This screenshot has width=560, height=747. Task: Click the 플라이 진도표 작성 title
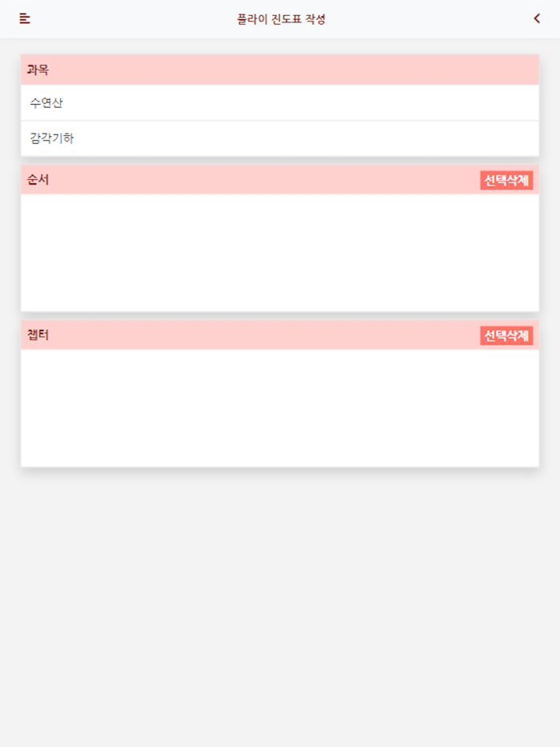pyautogui.click(x=280, y=18)
